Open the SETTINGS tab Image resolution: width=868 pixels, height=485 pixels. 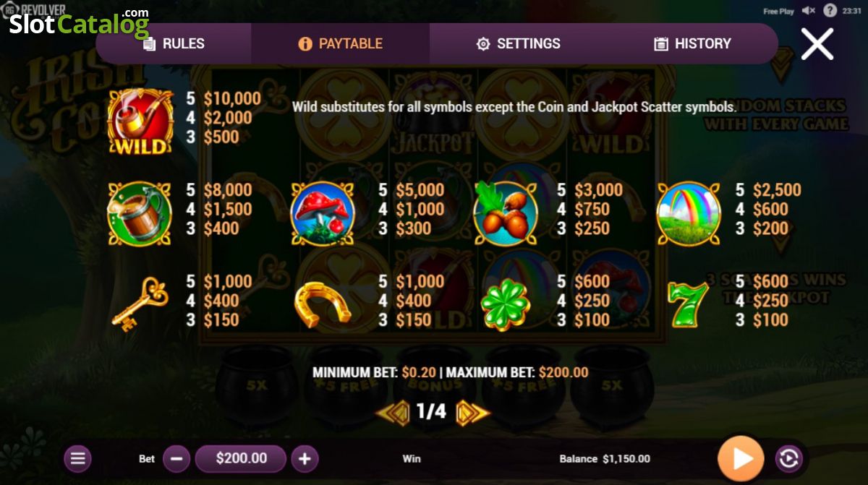tap(519, 43)
